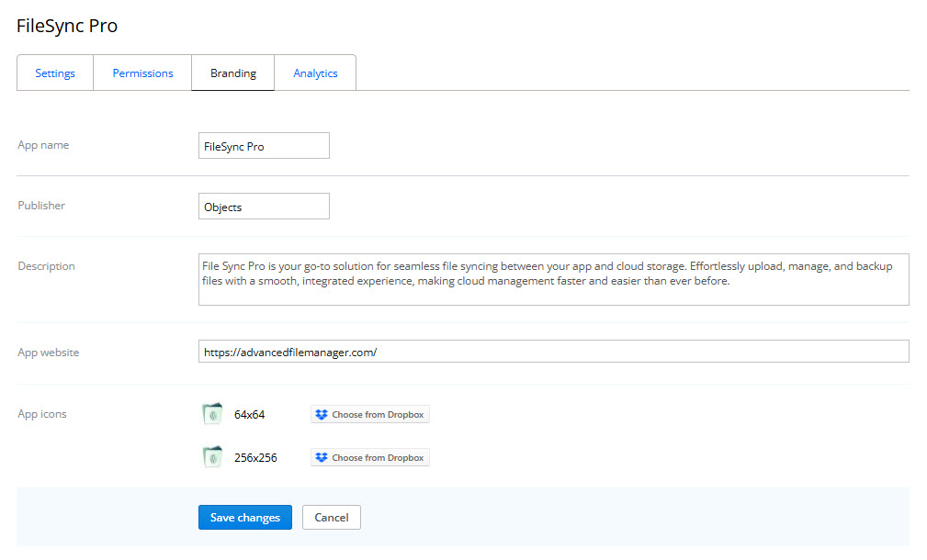The width and height of the screenshot is (927, 560).
Task: Cancel the branding edits
Action: point(331,517)
